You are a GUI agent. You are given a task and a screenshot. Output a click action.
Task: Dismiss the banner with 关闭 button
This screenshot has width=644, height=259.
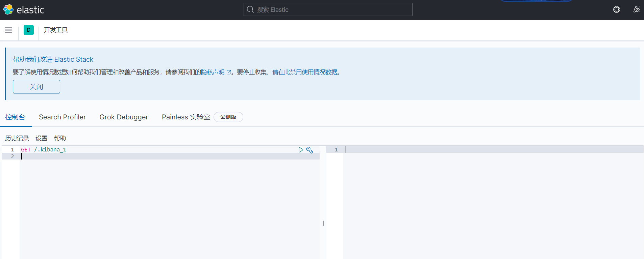[x=36, y=87]
